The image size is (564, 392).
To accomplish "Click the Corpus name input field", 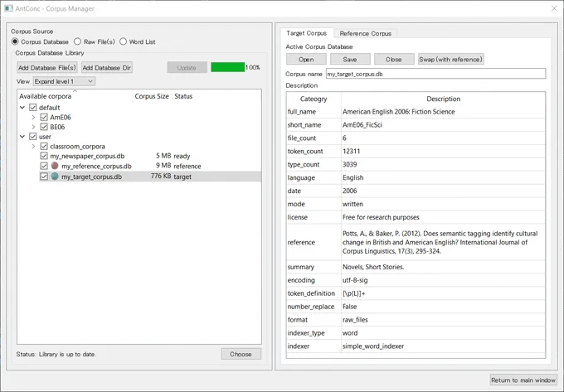I will point(435,74).
